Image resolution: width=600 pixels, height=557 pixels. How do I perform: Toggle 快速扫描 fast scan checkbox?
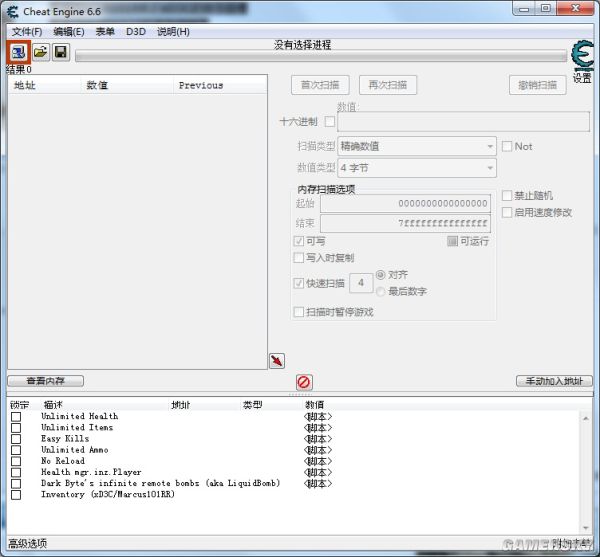click(x=298, y=283)
